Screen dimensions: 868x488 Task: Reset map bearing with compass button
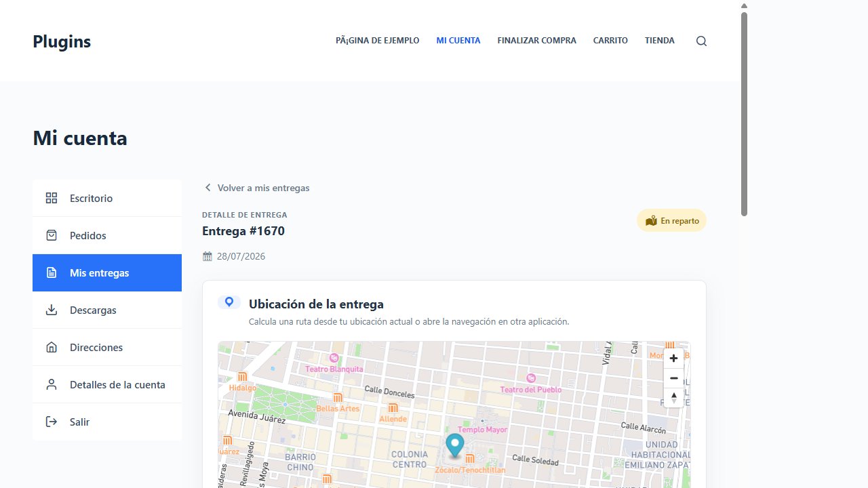(x=673, y=398)
